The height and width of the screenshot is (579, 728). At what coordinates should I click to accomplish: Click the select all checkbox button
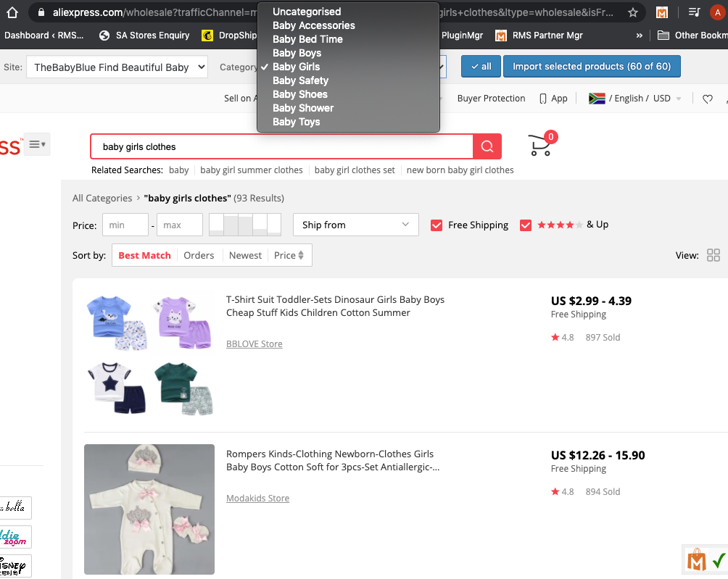coord(480,67)
